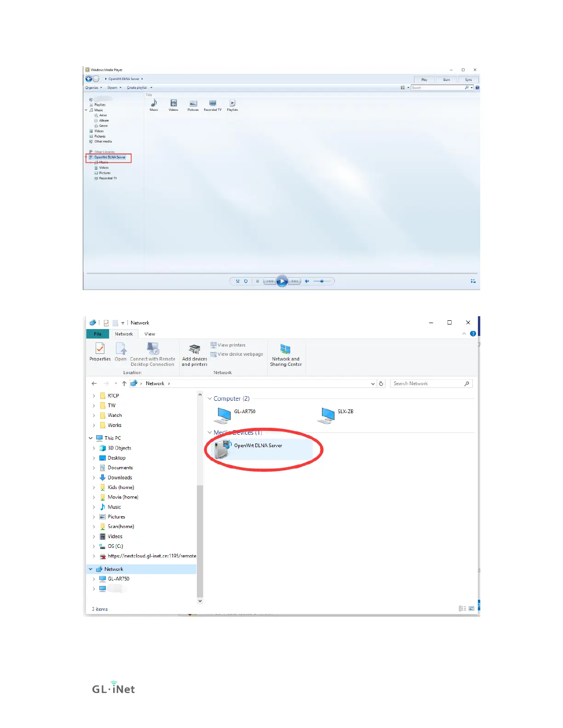This screenshot has height=728, width=563.
Task: Open the Pictures icon in Media Player content pane
Action: 193,103
